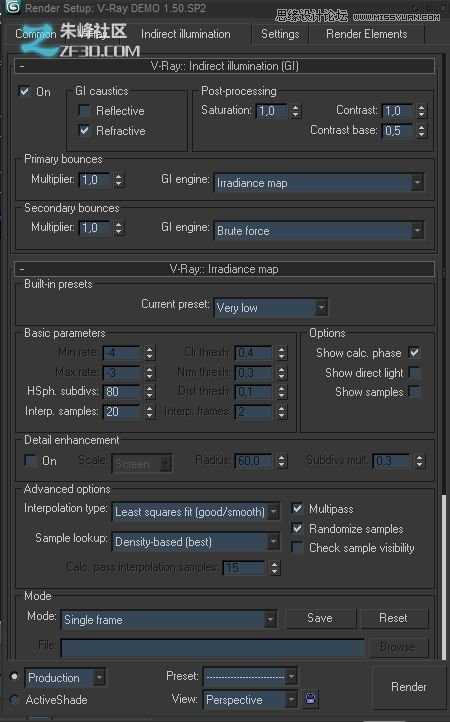Switch to the Common tab
The height and width of the screenshot is (722, 450).
36,34
